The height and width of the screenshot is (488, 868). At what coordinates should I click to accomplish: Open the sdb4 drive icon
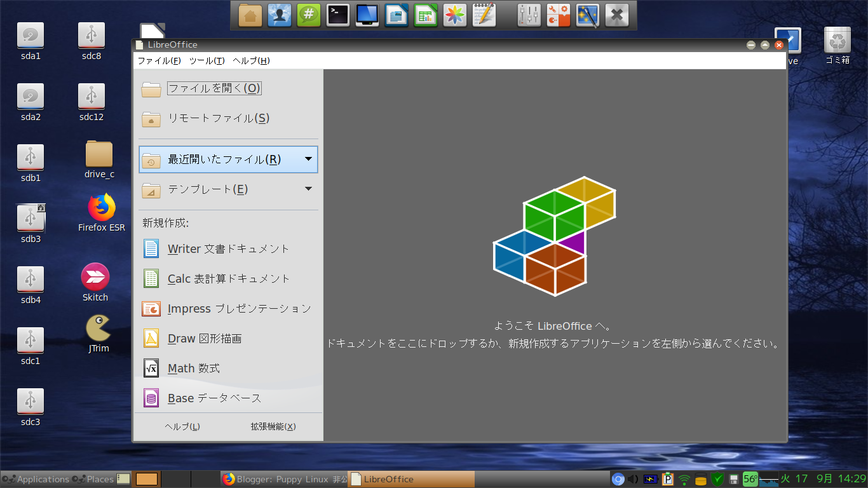click(31, 280)
